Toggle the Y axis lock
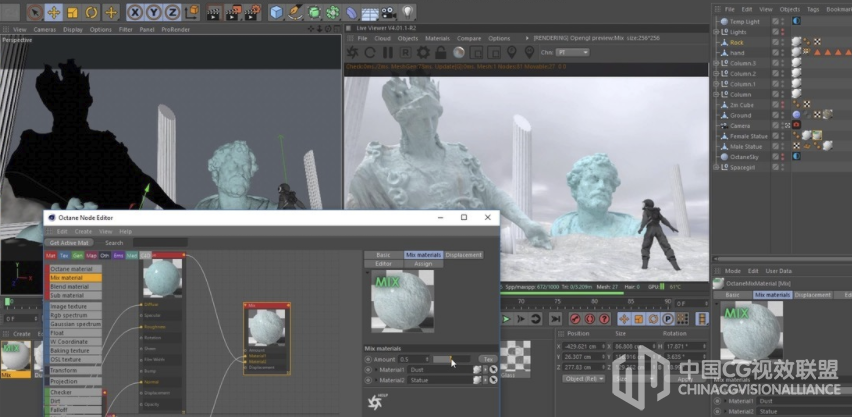This screenshot has height=417, width=852. click(154, 12)
